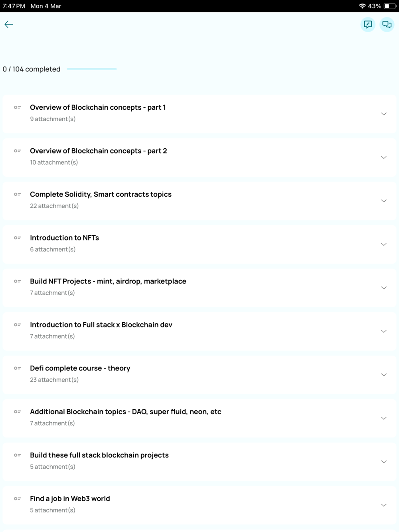This screenshot has height=532, width=399.
Task: Expand Introduction to Full stack chevron
Action: coord(384,331)
